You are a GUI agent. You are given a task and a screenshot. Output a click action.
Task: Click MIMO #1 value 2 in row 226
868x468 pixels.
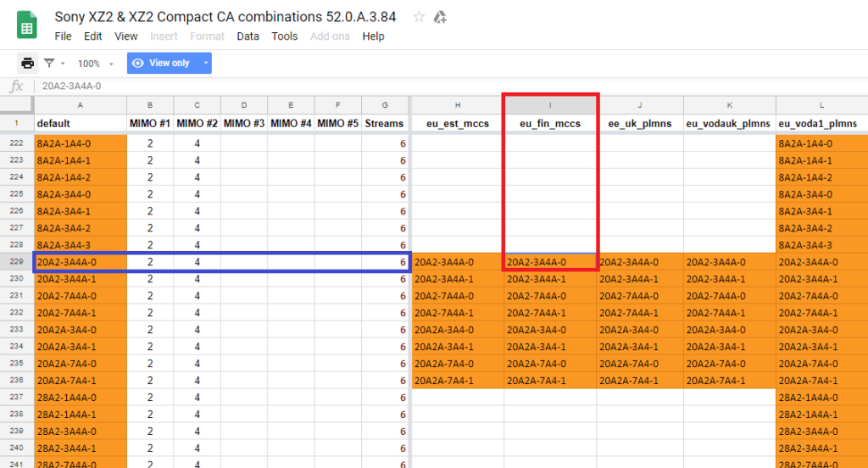[150, 211]
